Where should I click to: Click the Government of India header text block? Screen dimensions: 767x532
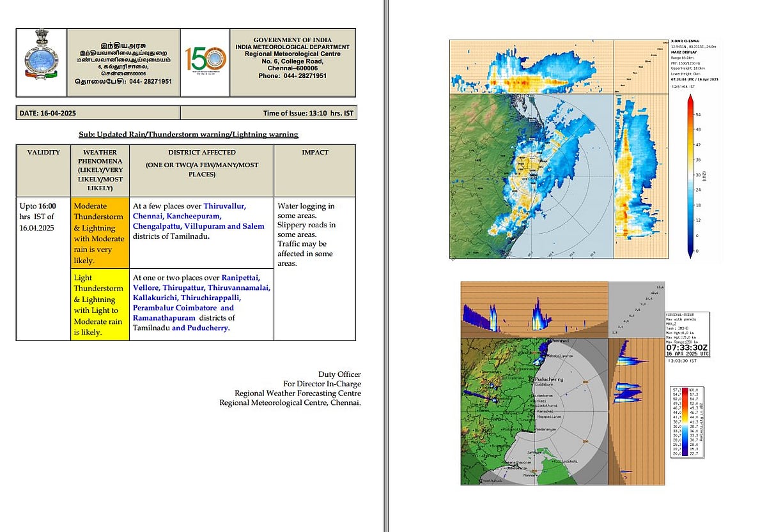coord(292,57)
